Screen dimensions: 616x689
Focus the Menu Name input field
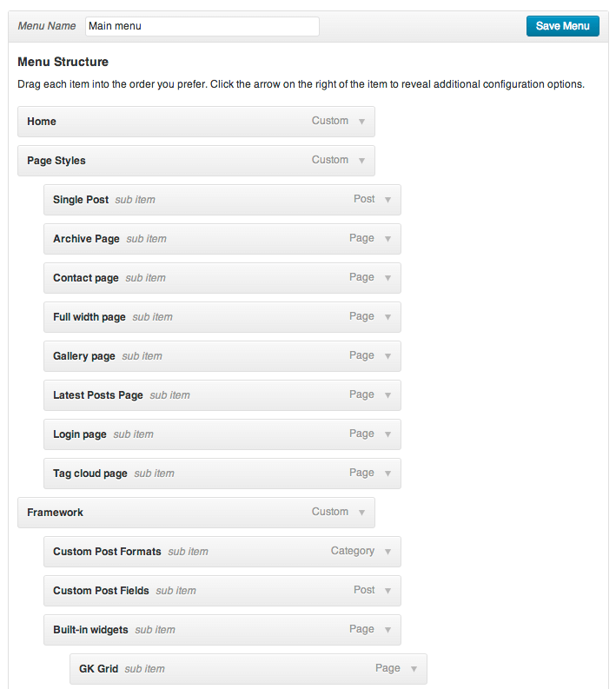tap(202, 26)
